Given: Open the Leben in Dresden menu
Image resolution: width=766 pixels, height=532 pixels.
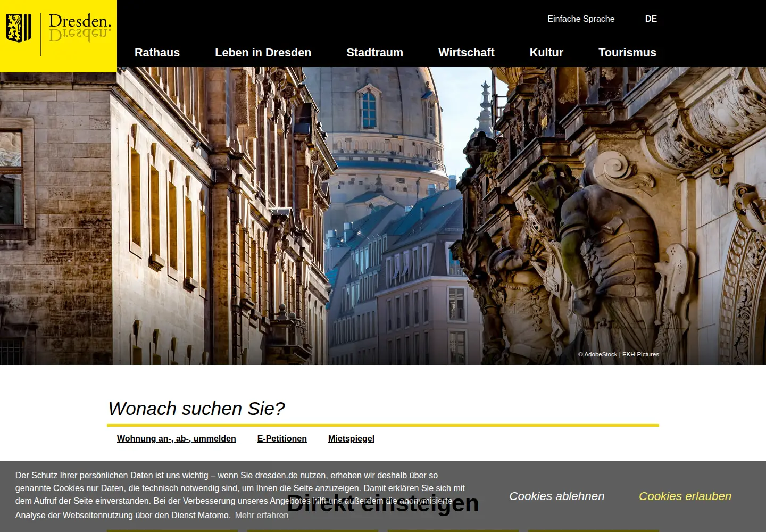Looking at the screenshot, I should pos(263,53).
